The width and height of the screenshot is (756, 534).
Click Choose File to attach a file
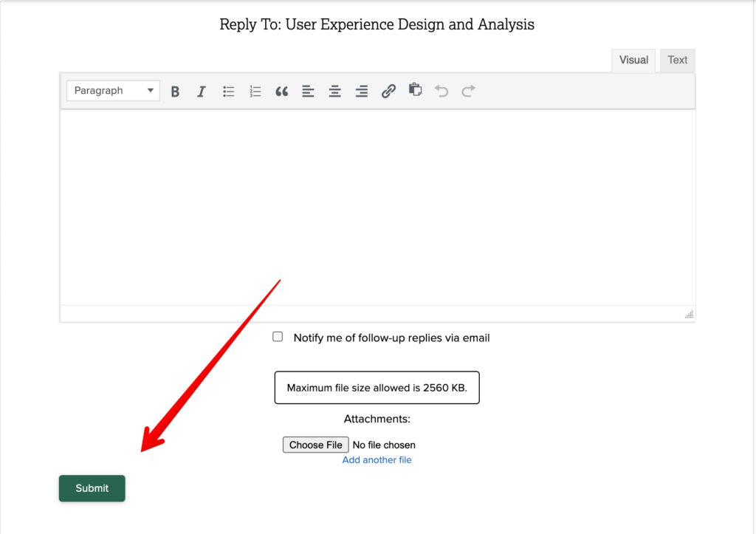point(315,445)
